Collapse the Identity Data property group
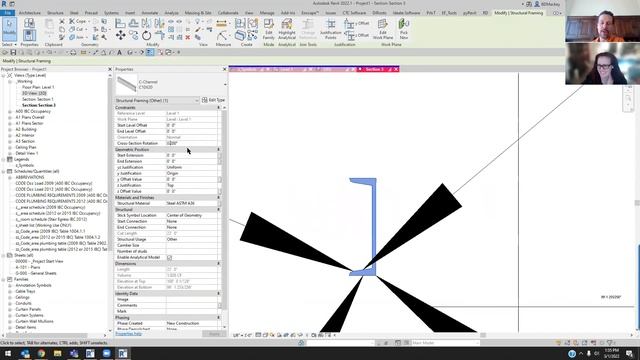 [x=219, y=293]
